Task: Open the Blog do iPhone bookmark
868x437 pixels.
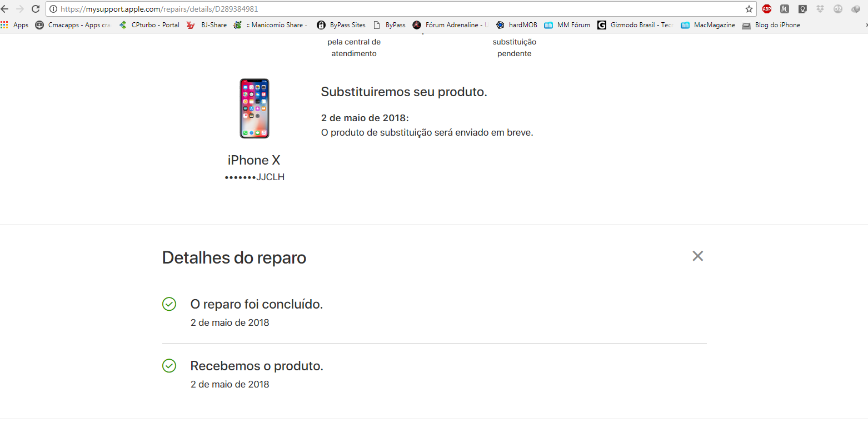Action: click(x=771, y=25)
